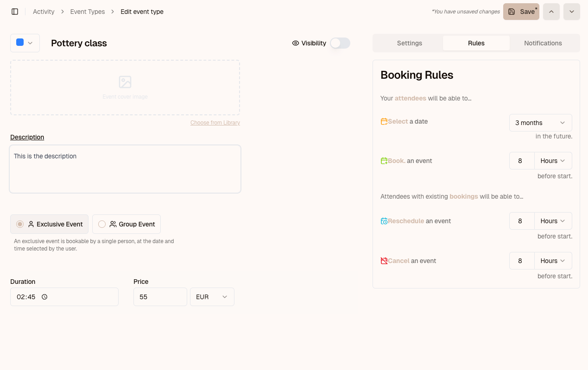Open the EUR currency dropdown
This screenshot has height=370, width=588.
click(212, 297)
